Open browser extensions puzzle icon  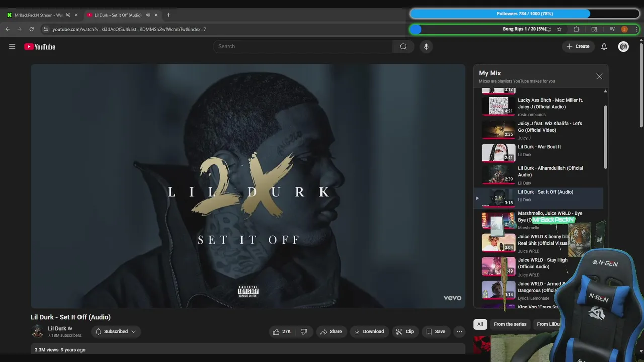577,29
